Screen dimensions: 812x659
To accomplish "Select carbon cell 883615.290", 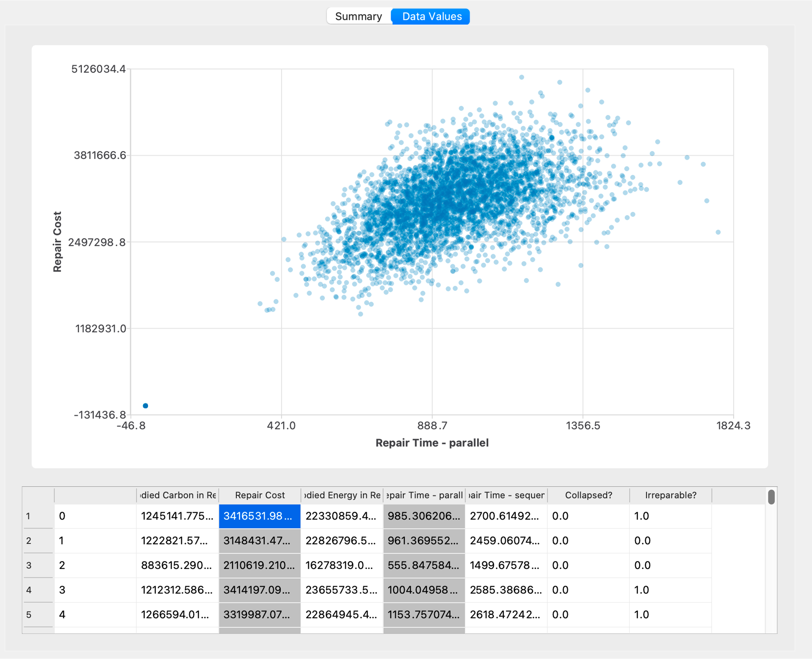I will (x=178, y=565).
